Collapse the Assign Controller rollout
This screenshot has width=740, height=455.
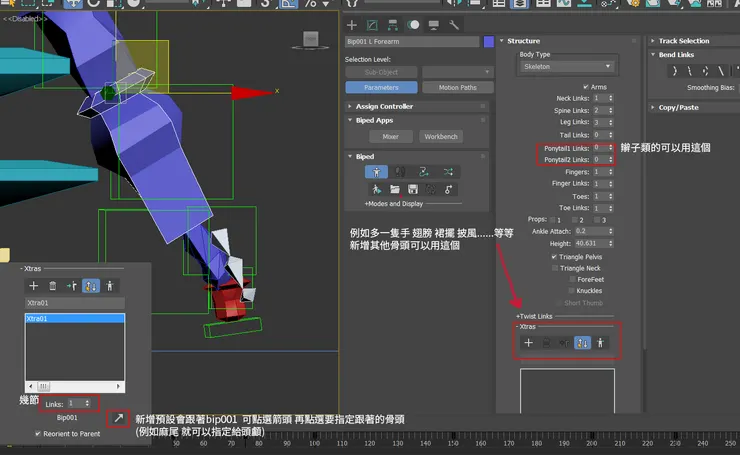coord(383,106)
